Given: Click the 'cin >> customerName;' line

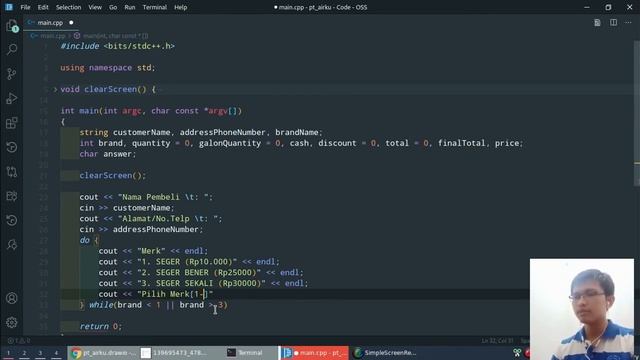Looking at the screenshot, I should (127, 208).
